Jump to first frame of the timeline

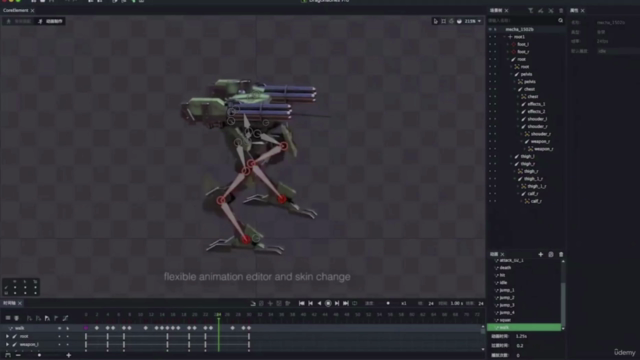pos(301,303)
